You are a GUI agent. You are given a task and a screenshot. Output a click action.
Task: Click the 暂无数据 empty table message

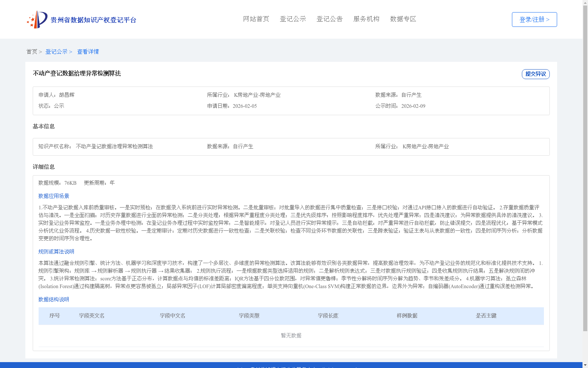[x=291, y=336]
